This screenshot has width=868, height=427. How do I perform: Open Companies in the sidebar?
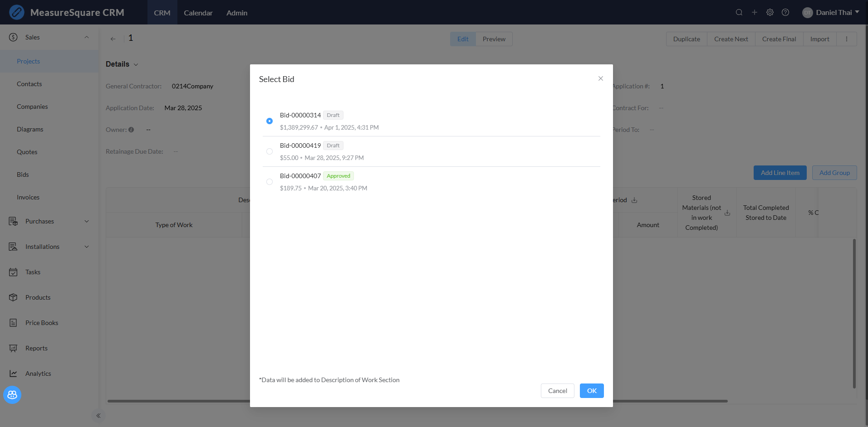click(x=49, y=107)
